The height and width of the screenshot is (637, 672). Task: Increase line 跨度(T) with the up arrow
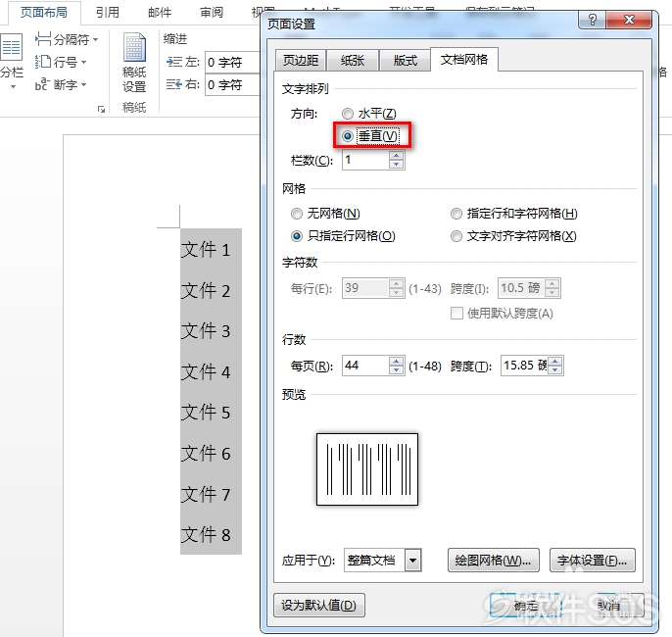click(x=555, y=361)
